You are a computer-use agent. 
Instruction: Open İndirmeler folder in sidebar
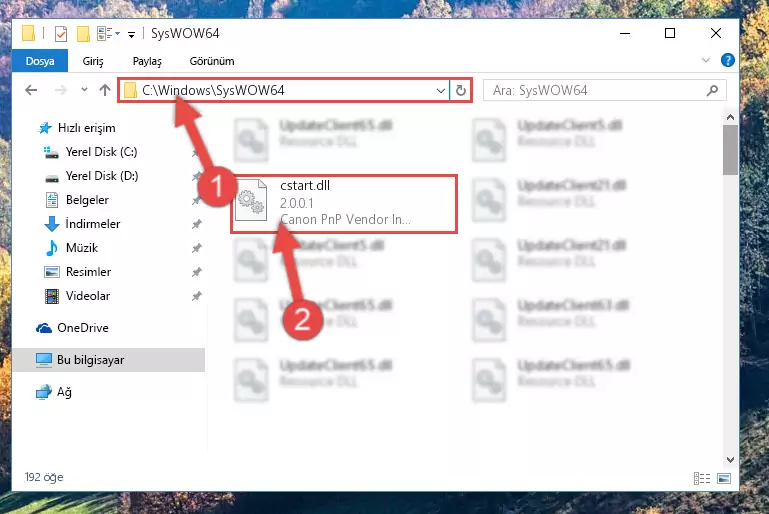click(x=93, y=224)
